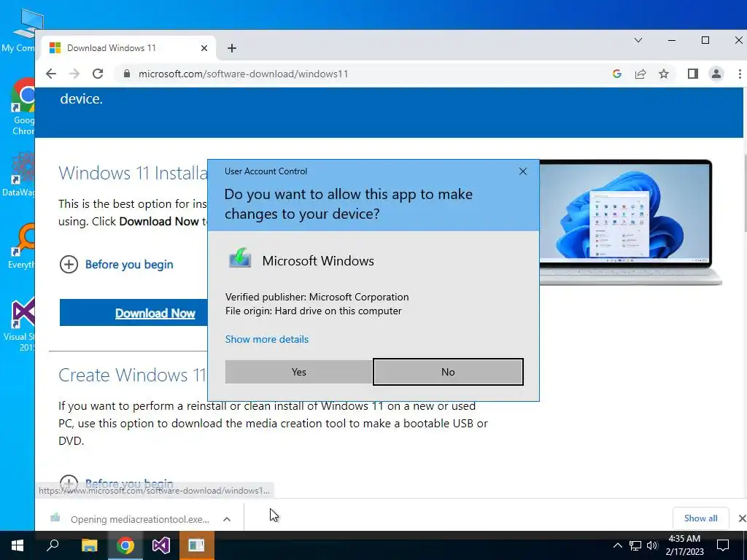Viewport: 747px width, 560px height.
Task: Click No in User Account Control dialog
Action: (448, 372)
